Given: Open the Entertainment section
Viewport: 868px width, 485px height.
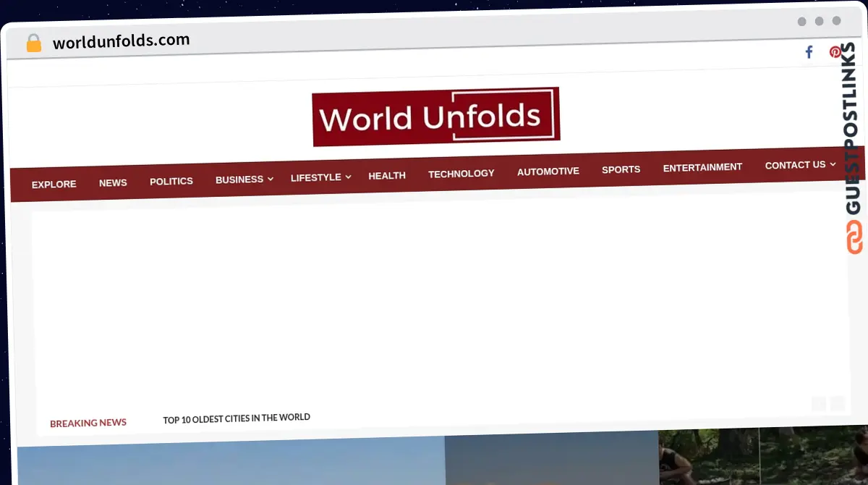Looking at the screenshot, I should 703,167.
